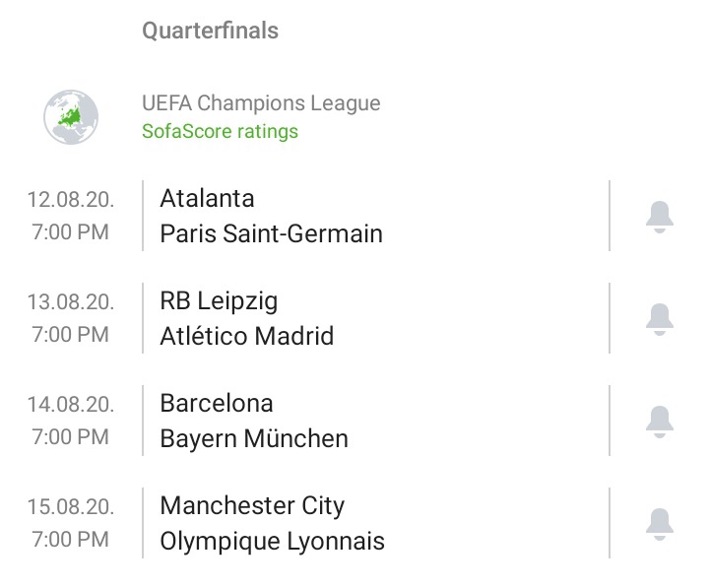709x588 pixels.
Task: Open Atalanta team name
Action: (x=208, y=198)
